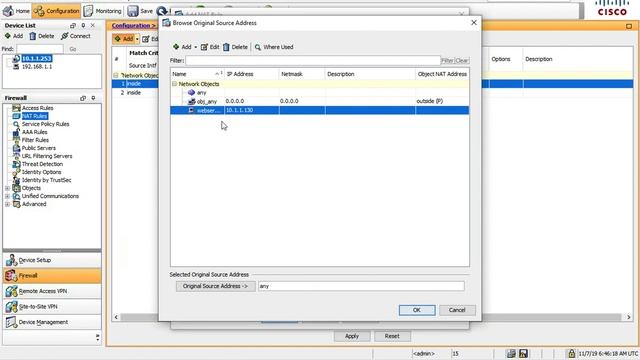Open Device Management section
The image size is (640, 360).
52,322
